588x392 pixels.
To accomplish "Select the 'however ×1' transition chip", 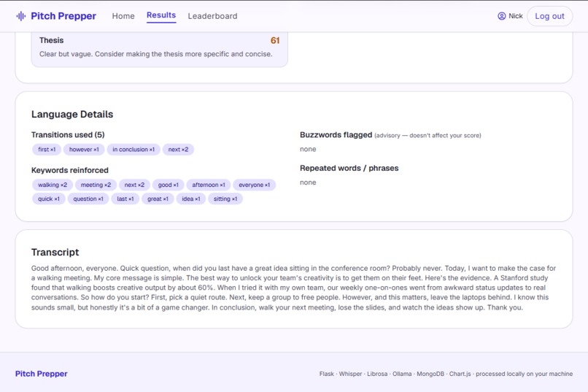I will [84, 150].
